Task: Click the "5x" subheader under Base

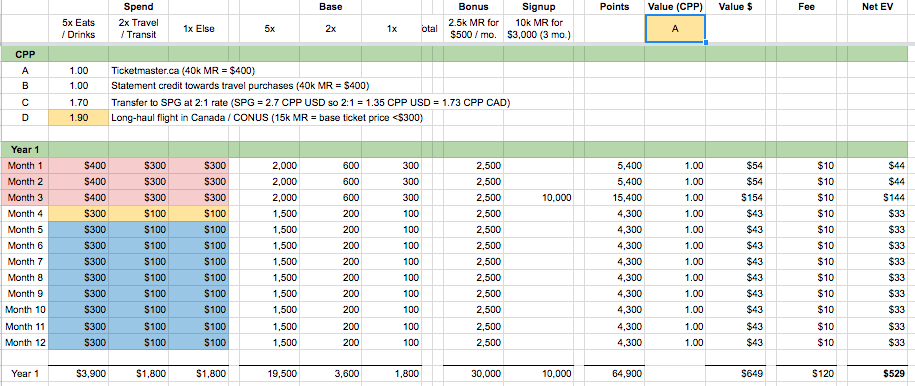Action: point(270,29)
